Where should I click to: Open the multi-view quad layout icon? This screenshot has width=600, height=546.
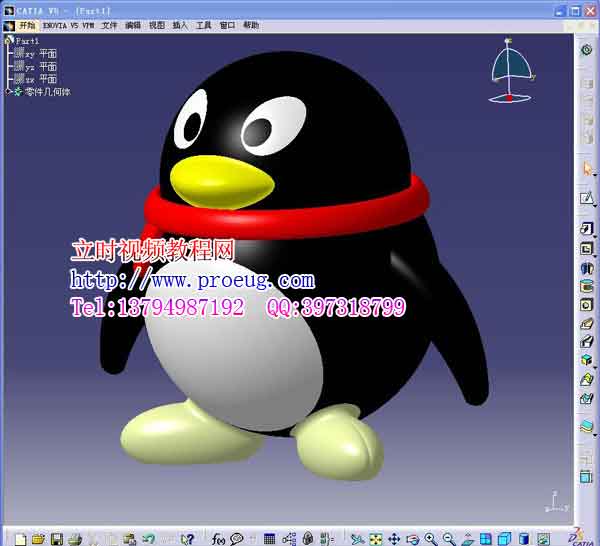tap(486, 539)
